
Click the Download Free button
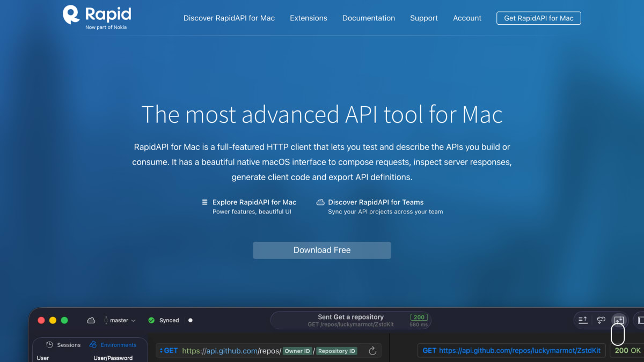pos(322,250)
